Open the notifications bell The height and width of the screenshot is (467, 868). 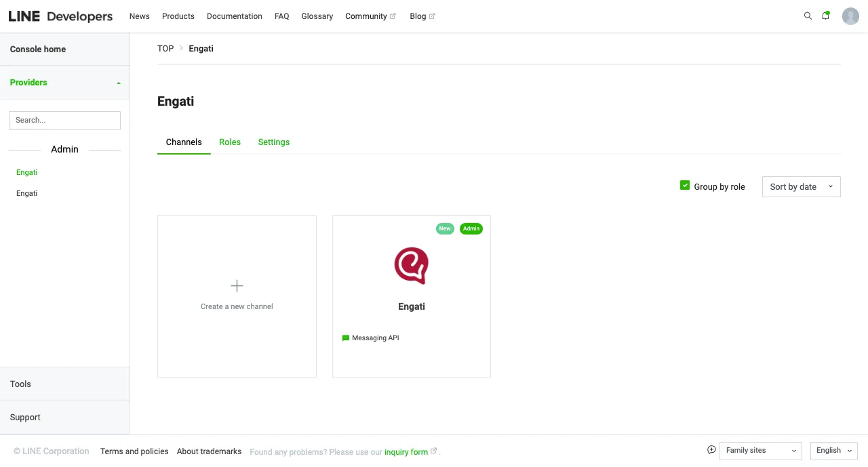point(826,16)
